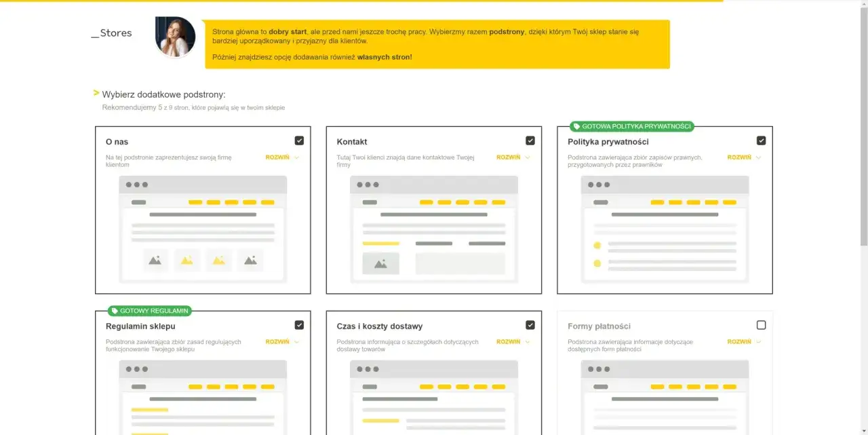
Task: Click the Kontakt description text
Action: 406,161
